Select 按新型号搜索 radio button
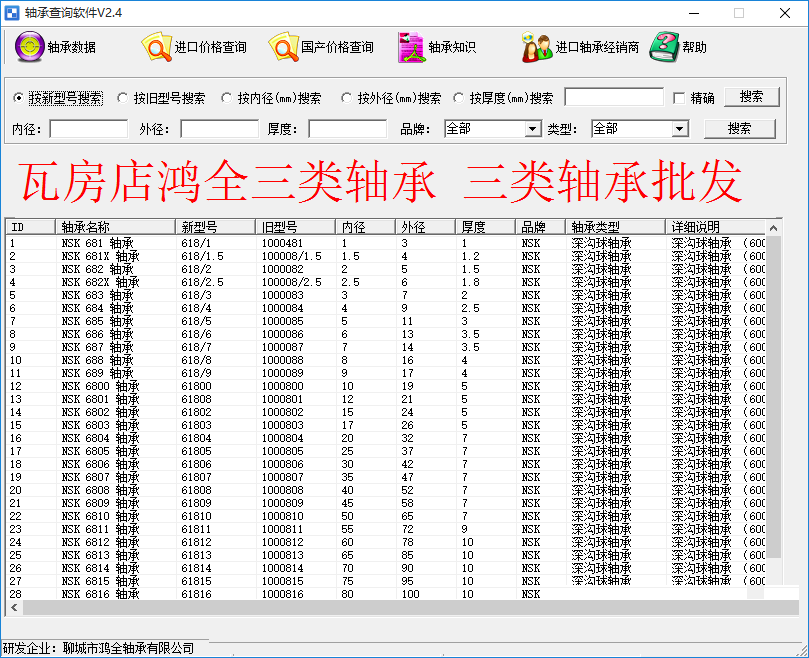This screenshot has height=658, width=809. (19, 98)
